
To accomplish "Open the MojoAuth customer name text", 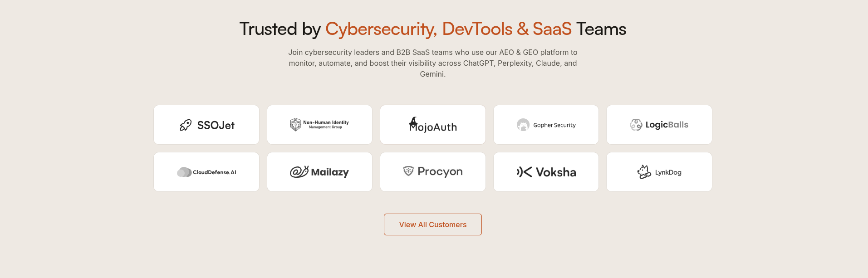I will click(436, 127).
